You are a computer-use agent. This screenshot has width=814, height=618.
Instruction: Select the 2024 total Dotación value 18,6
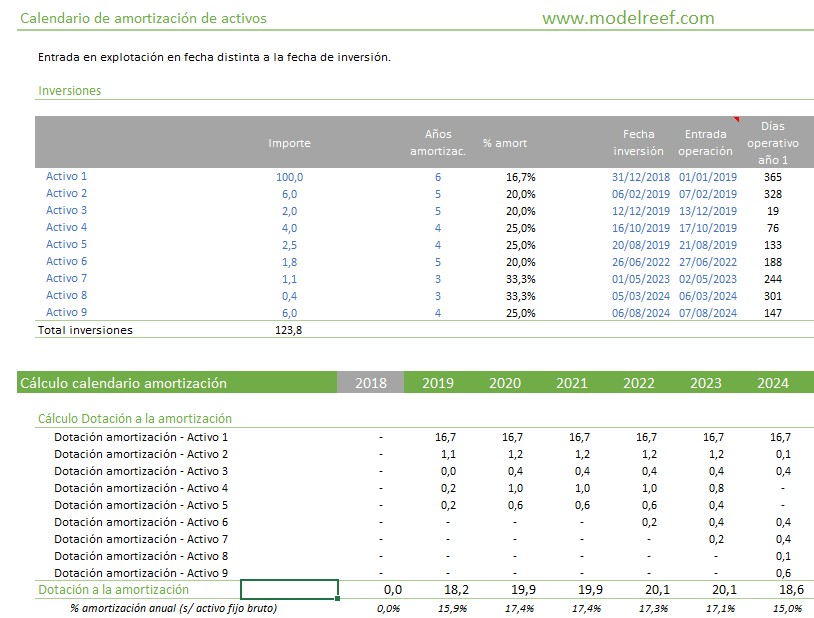(781, 591)
